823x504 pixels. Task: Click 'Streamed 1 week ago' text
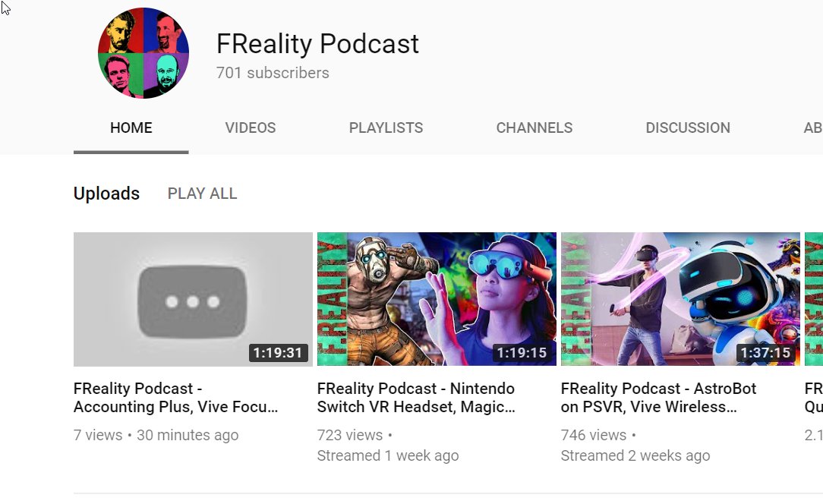click(388, 455)
